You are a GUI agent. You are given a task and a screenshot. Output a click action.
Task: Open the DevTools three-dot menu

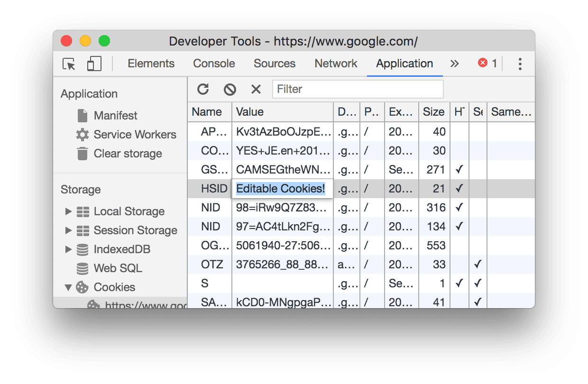tap(520, 64)
